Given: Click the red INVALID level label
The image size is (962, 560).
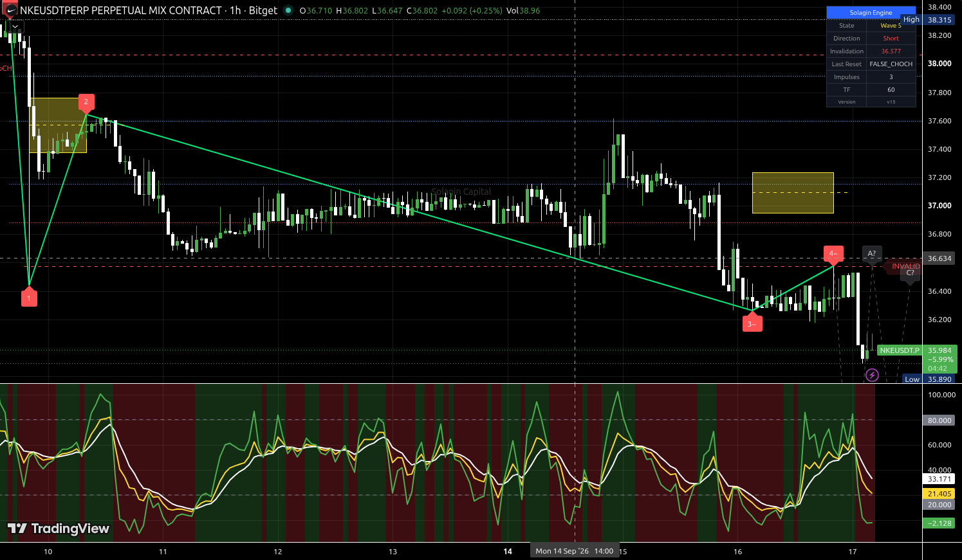Looking at the screenshot, I should (905, 266).
